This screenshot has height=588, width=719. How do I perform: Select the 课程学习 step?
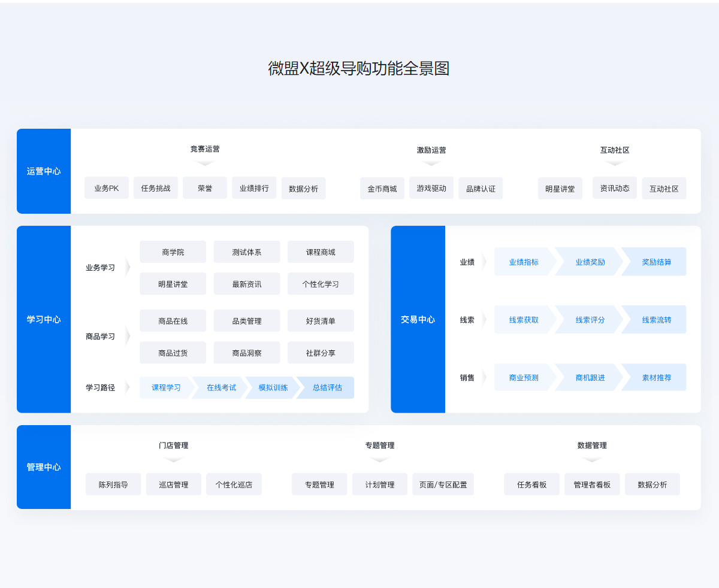coord(166,387)
